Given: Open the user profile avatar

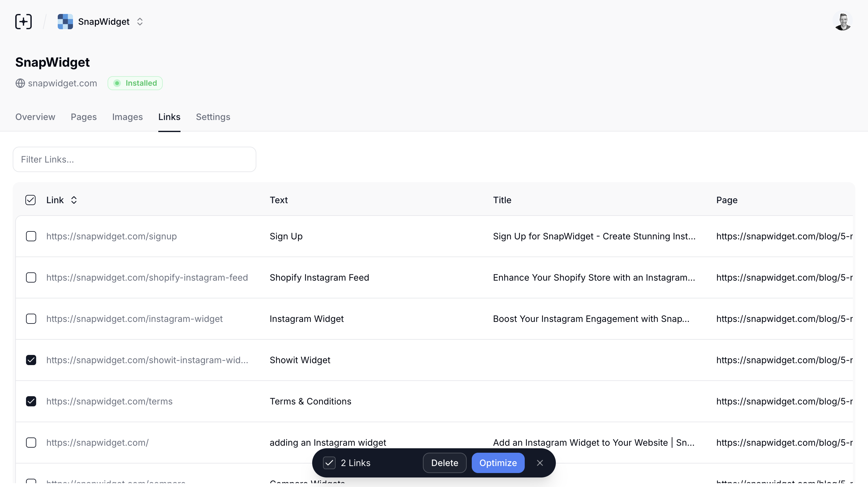Looking at the screenshot, I should [843, 21].
